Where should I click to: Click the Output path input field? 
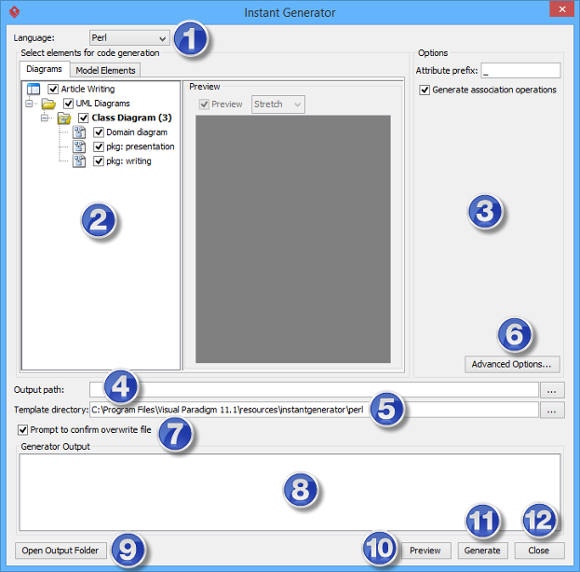[314, 390]
